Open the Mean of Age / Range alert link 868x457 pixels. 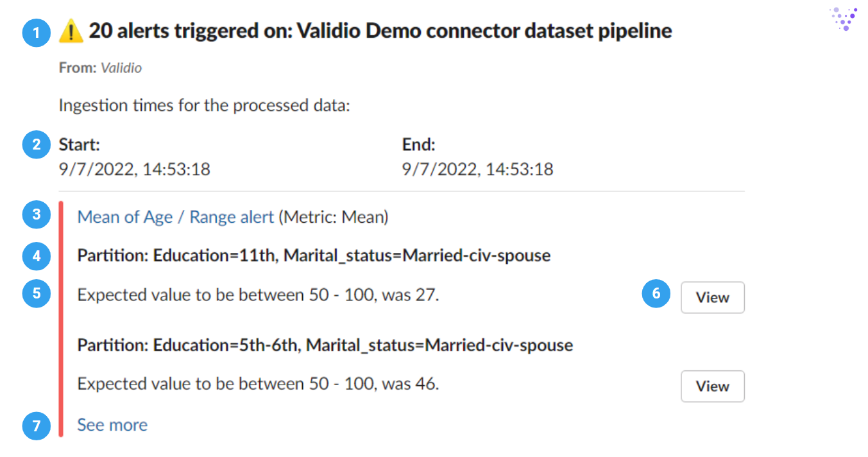click(x=176, y=217)
